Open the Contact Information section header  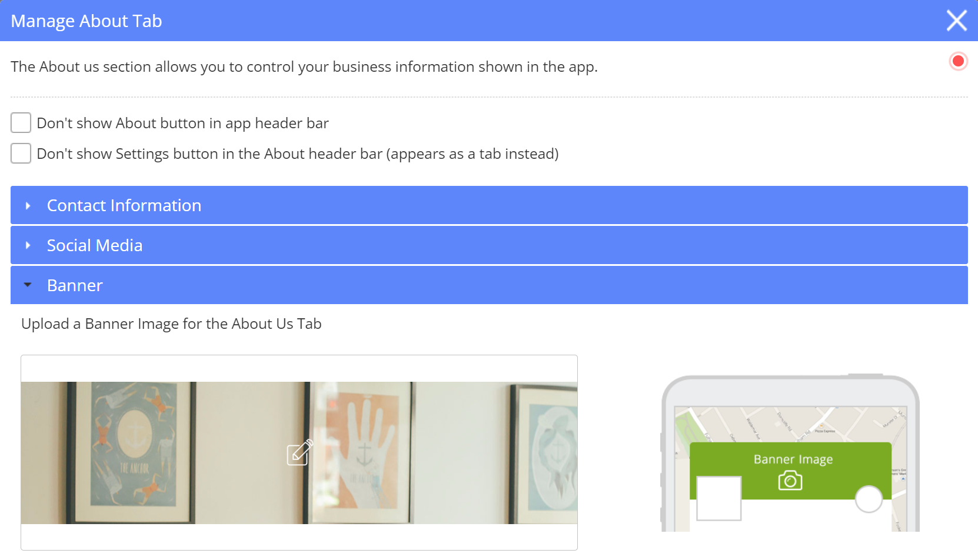[x=124, y=206]
